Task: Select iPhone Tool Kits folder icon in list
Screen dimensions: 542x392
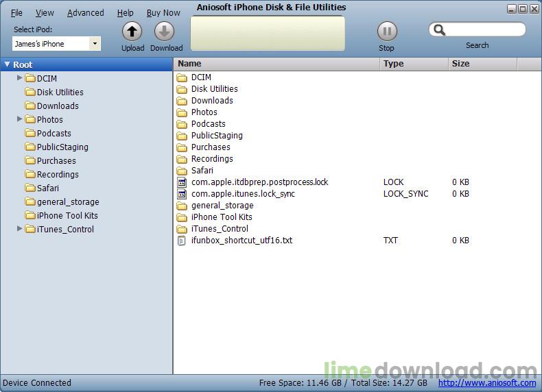Action: coord(182,217)
